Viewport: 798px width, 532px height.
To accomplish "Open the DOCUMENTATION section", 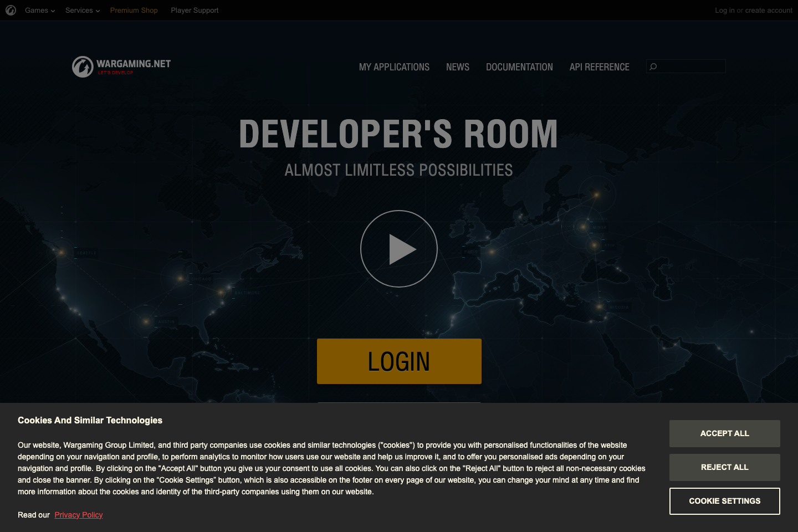I will [x=519, y=66].
